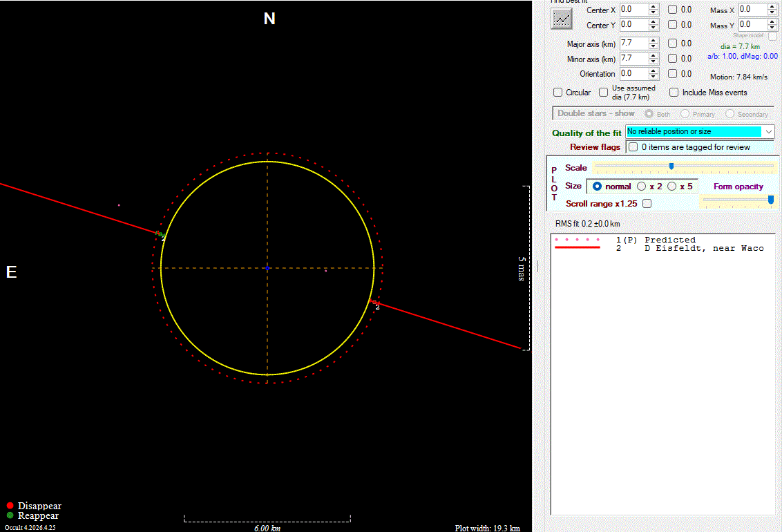Image resolution: width=782 pixels, height=532 pixels.
Task: Decrease Major axis with the down arrow
Action: coord(654,46)
